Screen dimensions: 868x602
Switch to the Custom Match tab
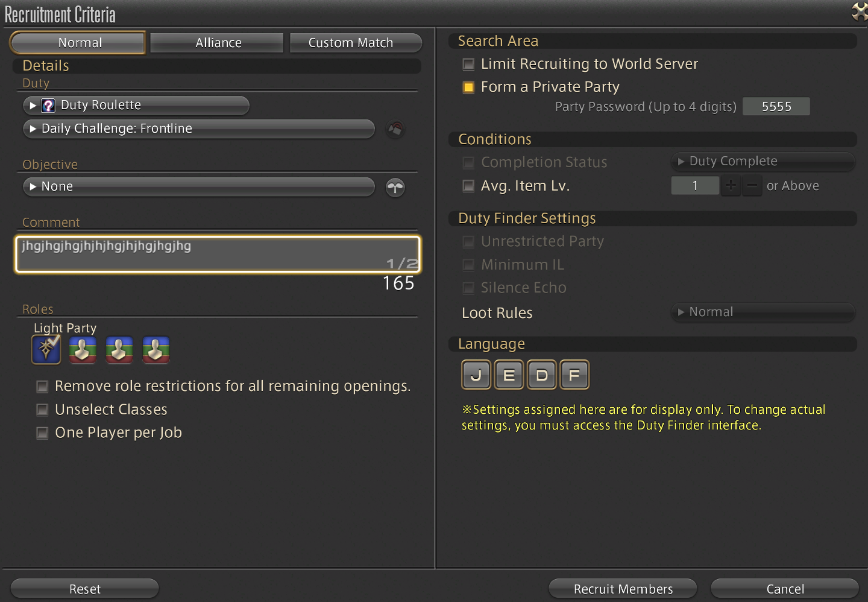pos(356,43)
